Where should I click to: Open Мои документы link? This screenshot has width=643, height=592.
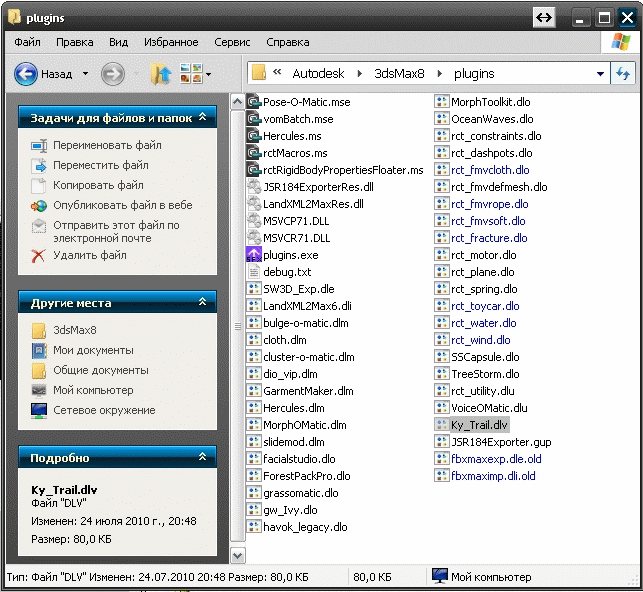[93, 350]
